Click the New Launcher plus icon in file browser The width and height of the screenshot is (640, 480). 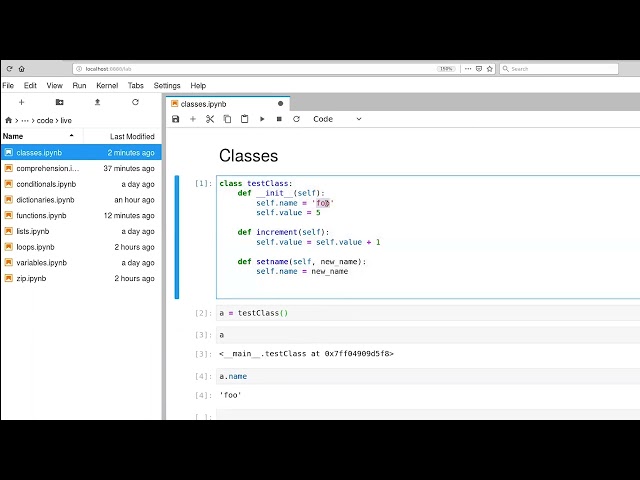click(22, 102)
